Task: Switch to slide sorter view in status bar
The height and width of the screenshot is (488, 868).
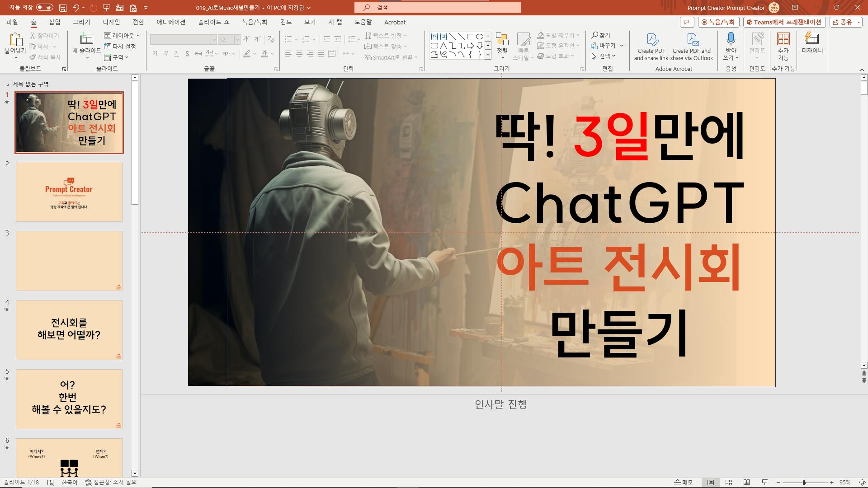Action: pos(729,483)
